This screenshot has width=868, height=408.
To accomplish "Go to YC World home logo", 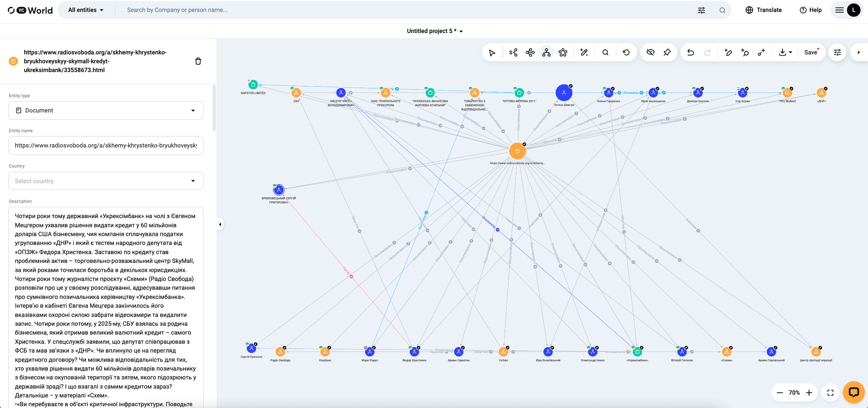I will pyautogui.click(x=30, y=10).
